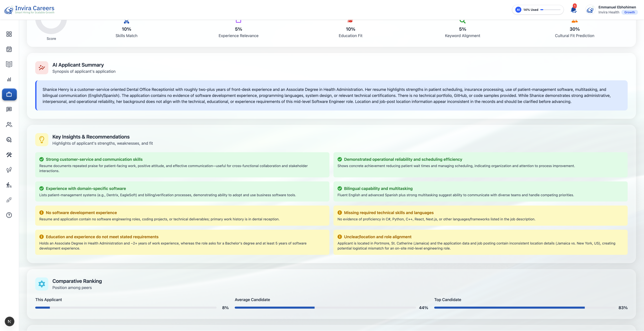This screenshot has width=644, height=331.
Task: Click the briefcase jobs icon in sidebar
Action: click(9, 94)
